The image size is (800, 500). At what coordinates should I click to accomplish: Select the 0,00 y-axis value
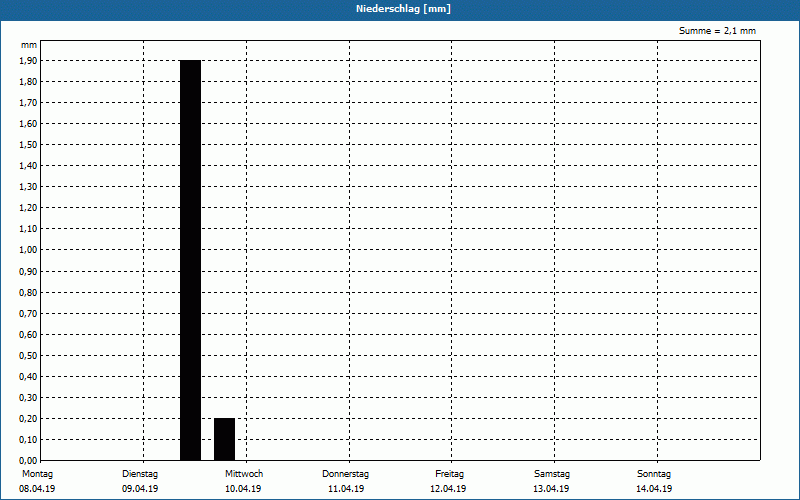pyautogui.click(x=28, y=461)
